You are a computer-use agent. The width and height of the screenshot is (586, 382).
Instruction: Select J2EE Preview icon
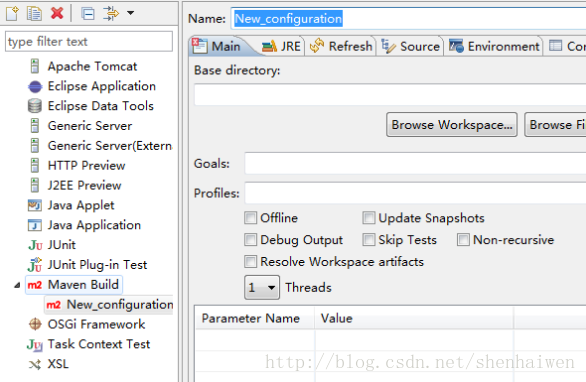35,185
